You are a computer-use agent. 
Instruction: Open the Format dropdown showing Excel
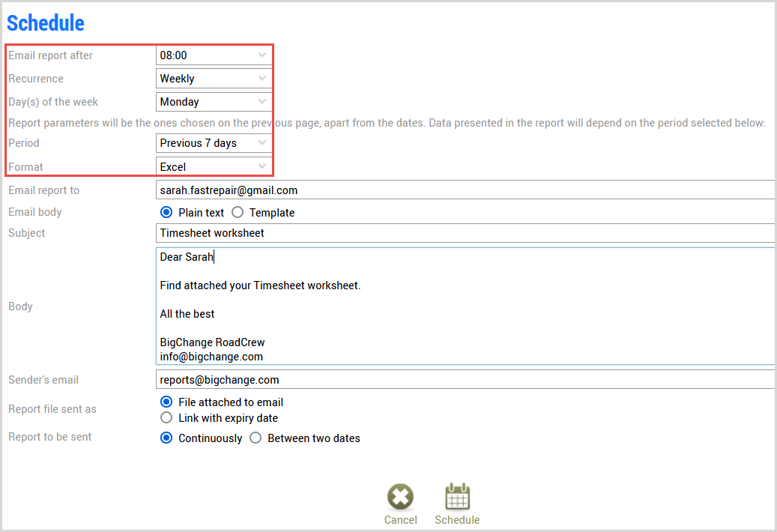tap(214, 167)
